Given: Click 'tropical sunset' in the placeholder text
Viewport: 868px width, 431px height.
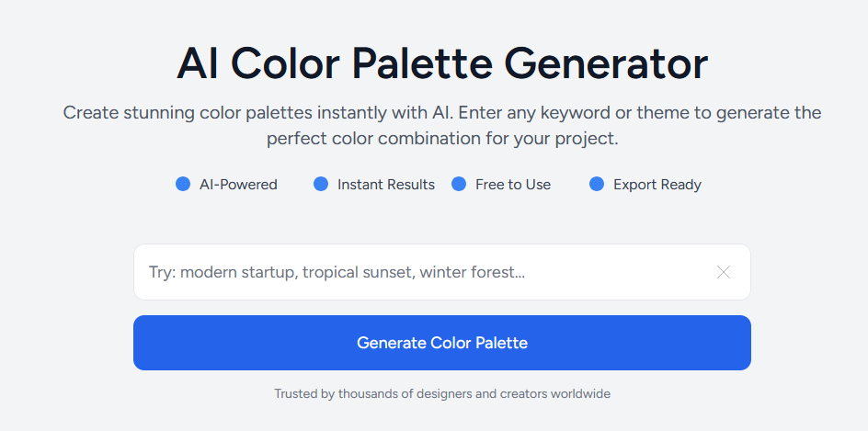Looking at the screenshot, I should click(x=357, y=272).
